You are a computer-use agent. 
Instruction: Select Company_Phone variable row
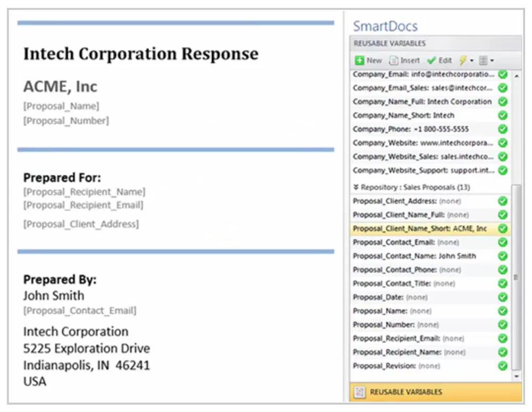430,129
